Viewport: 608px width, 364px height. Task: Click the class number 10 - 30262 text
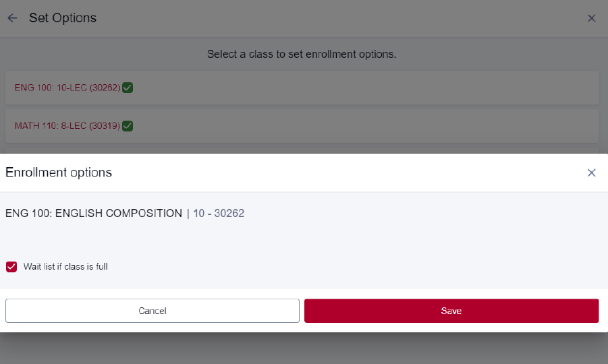coord(219,214)
